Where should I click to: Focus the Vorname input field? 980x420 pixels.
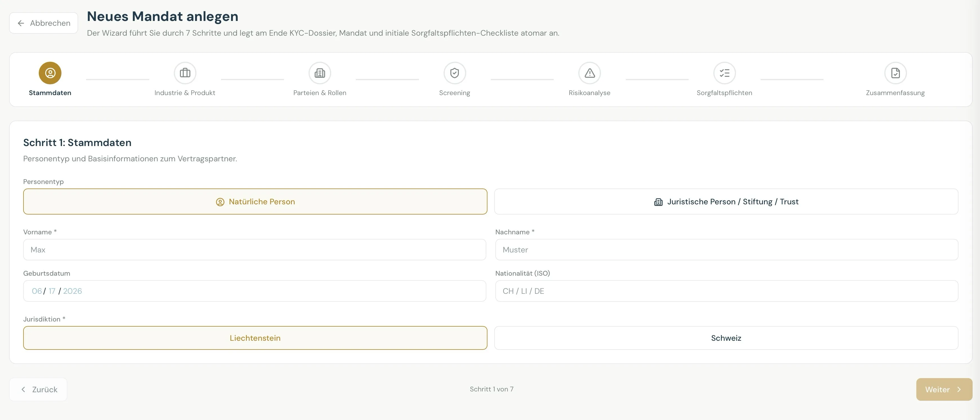click(254, 250)
